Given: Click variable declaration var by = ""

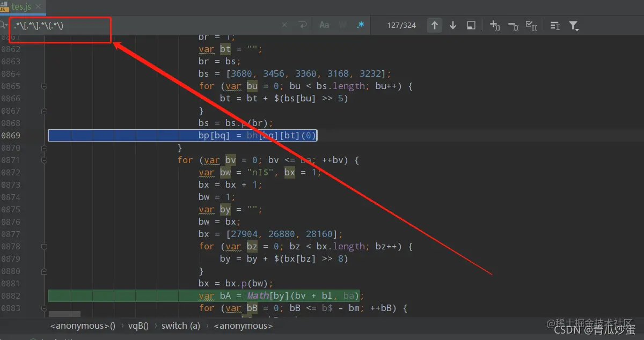Looking at the screenshot, I should (x=230, y=209).
